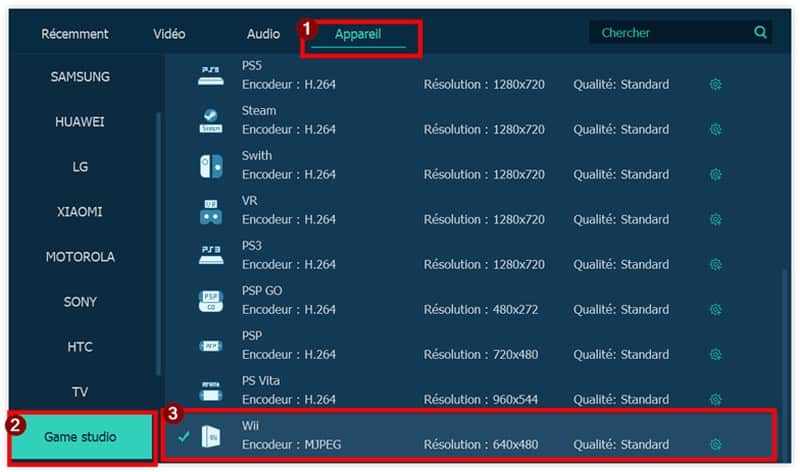800x472 pixels.
Task: Select the SAMSUNG brand category
Action: [80, 77]
